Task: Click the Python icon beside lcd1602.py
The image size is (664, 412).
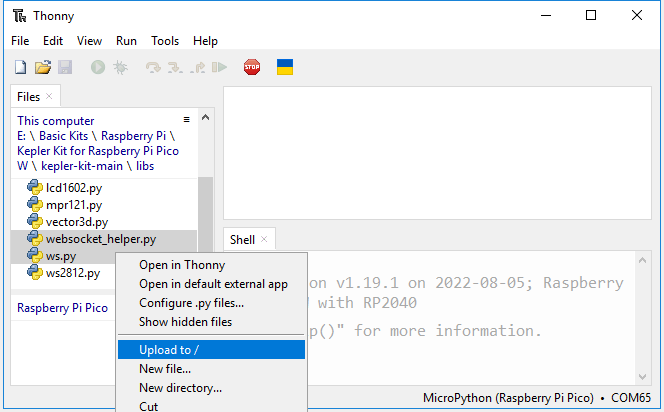Action: click(35, 187)
